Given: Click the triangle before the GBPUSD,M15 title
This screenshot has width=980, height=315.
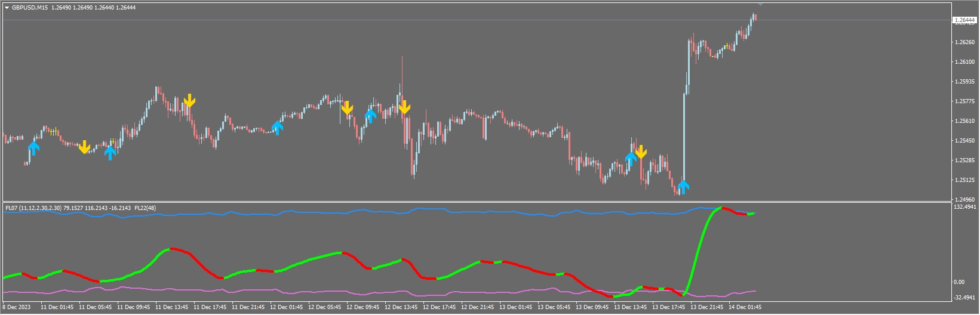Looking at the screenshot, I should click(x=7, y=8).
